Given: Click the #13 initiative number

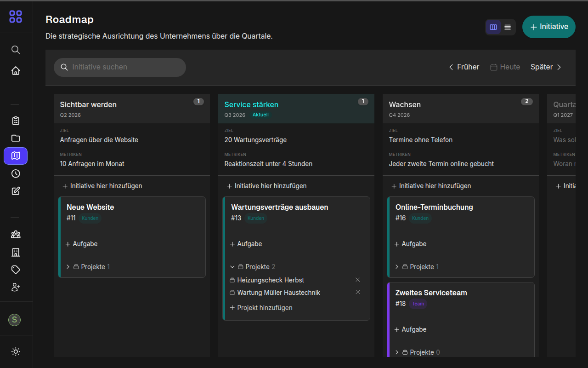Looking at the screenshot, I should point(236,218).
